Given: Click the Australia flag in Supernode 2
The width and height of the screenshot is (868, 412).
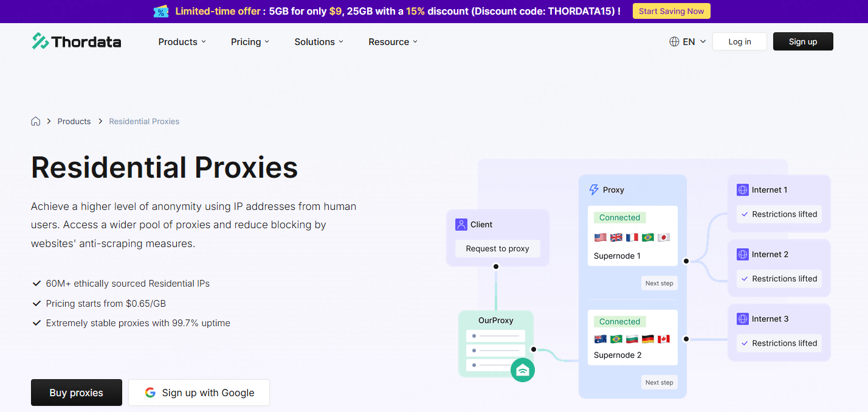Looking at the screenshot, I should point(601,339).
